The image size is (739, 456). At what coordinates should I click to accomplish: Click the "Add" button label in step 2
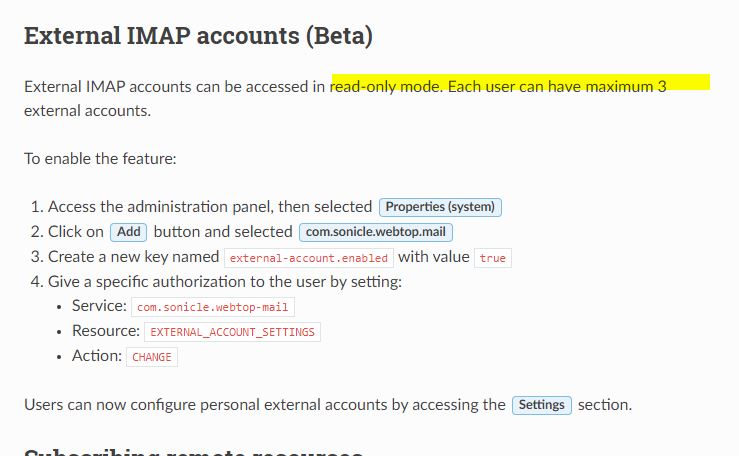pyautogui.click(x=128, y=232)
